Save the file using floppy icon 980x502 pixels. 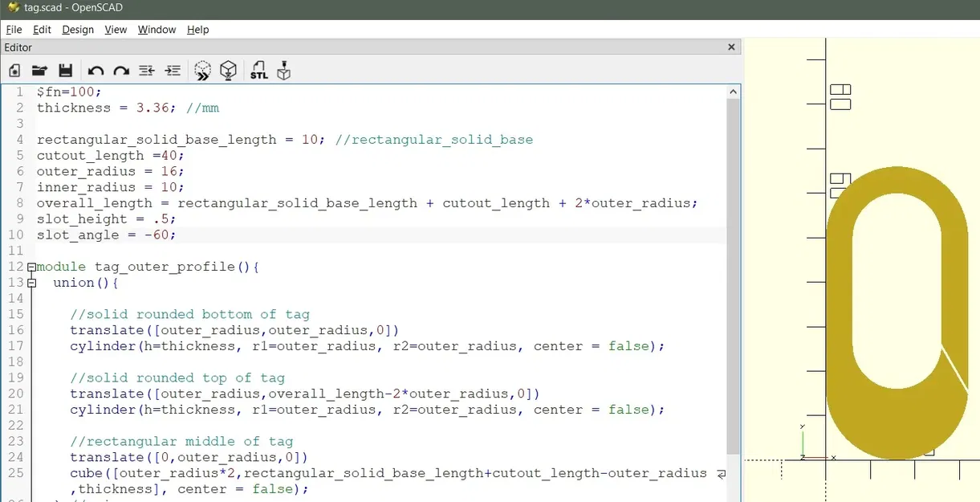(x=66, y=71)
